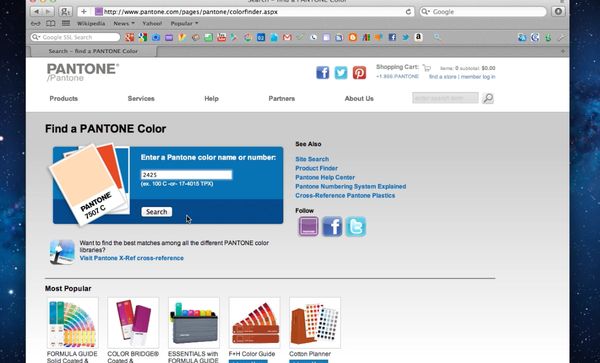600x363 pixels.
Task: Click large Twitter icon under Follow
Action: 356,226
